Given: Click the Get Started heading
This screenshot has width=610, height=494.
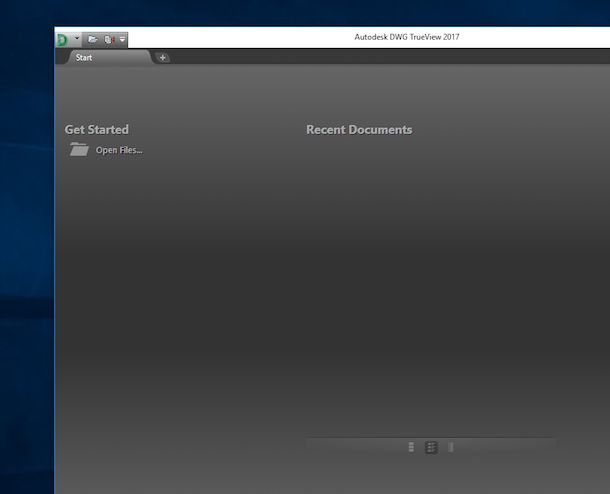Looking at the screenshot, I should click(x=96, y=130).
